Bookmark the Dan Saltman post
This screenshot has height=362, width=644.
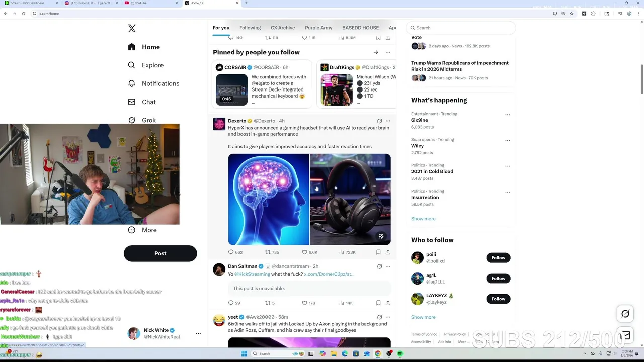tap(378, 303)
